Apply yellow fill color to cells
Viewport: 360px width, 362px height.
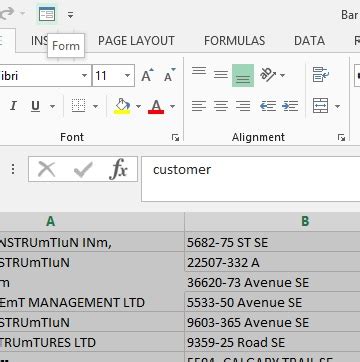click(122, 106)
